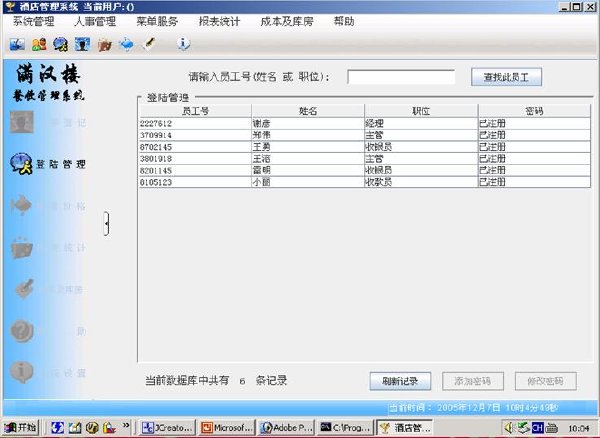The width and height of the screenshot is (600, 438).
Task: Click the blue silhouette portrait toolbar icon
Action: 82,45
